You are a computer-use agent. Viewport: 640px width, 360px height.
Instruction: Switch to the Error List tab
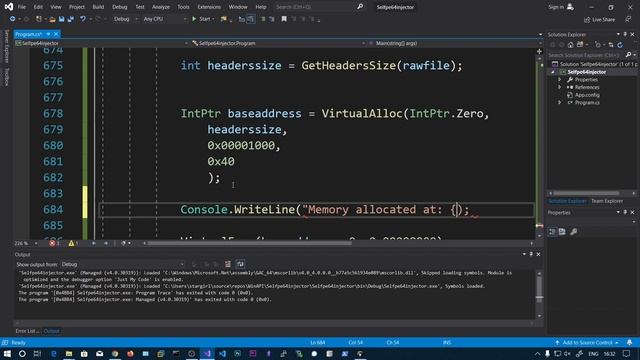click(x=27, y=331)
